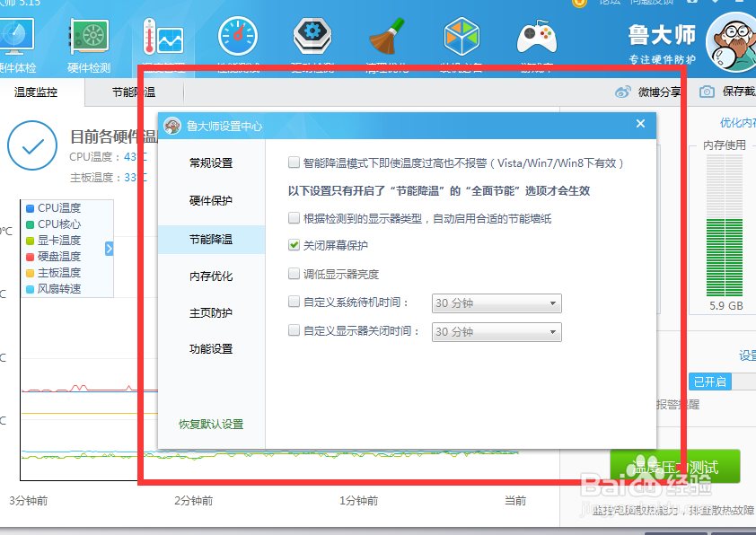This screenshot has width=756, height=535.
Task: Switch to 节能降温 tab in main window
Action: click(x=134, y=92)
